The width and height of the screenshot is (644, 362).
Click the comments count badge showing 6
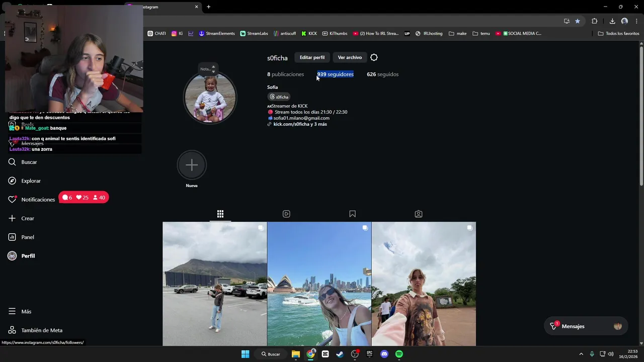pos(67,198)
